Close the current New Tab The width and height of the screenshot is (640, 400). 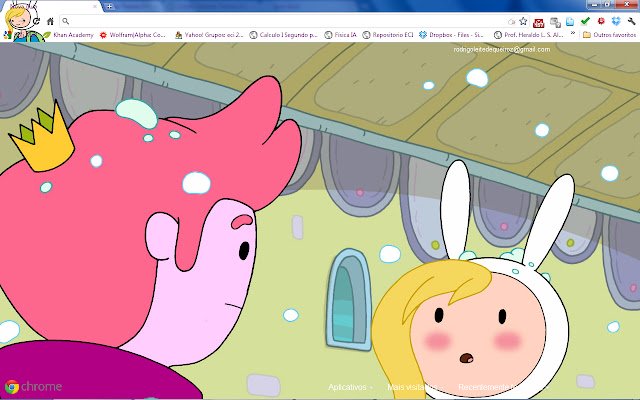[95, 7]
